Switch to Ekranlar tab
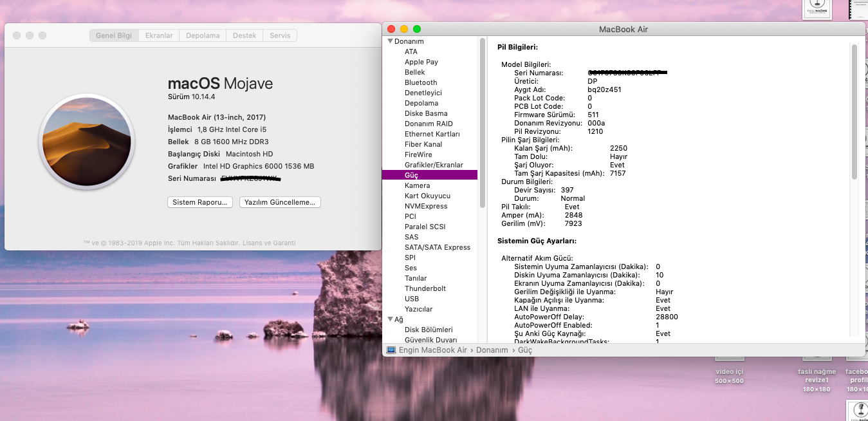The image size is (868, 421). click(x=159, y=35)
